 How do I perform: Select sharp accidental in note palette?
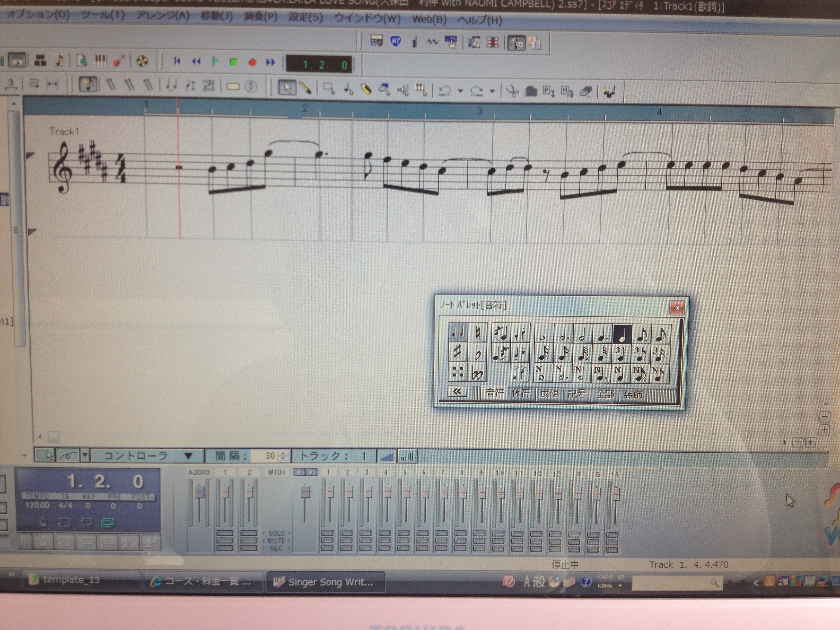458,352
